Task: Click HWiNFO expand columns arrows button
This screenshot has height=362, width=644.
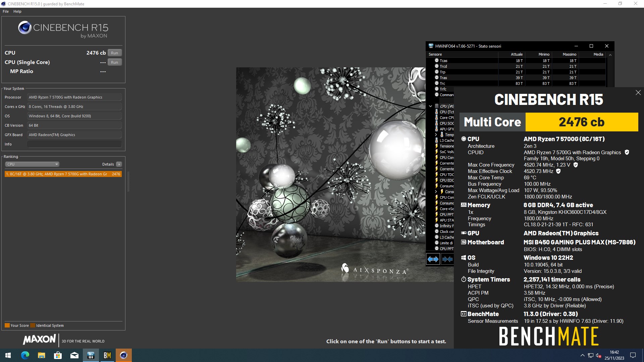Action: tap(433, 259)
